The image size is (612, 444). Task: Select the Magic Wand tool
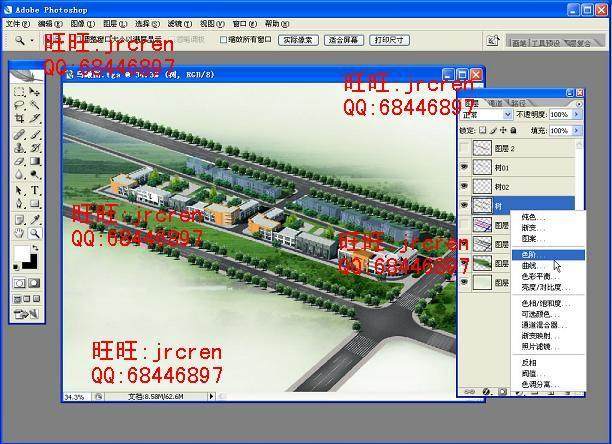[x=34, y=105]
